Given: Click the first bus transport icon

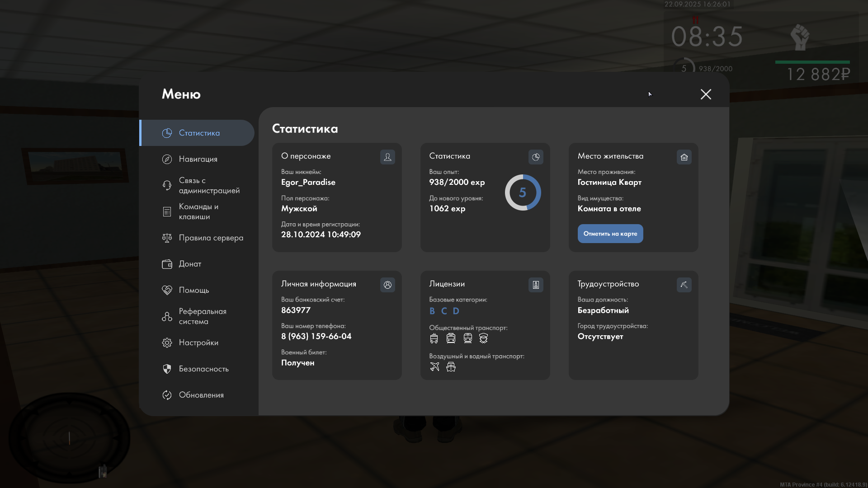Looking at the screenshot, I should pos(434,338).
